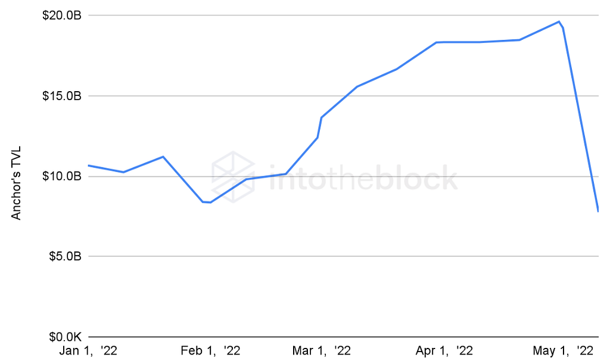Select the Apr 1, '22 date label
This screenshot has width=610, height=364.
tap(444, 350)
